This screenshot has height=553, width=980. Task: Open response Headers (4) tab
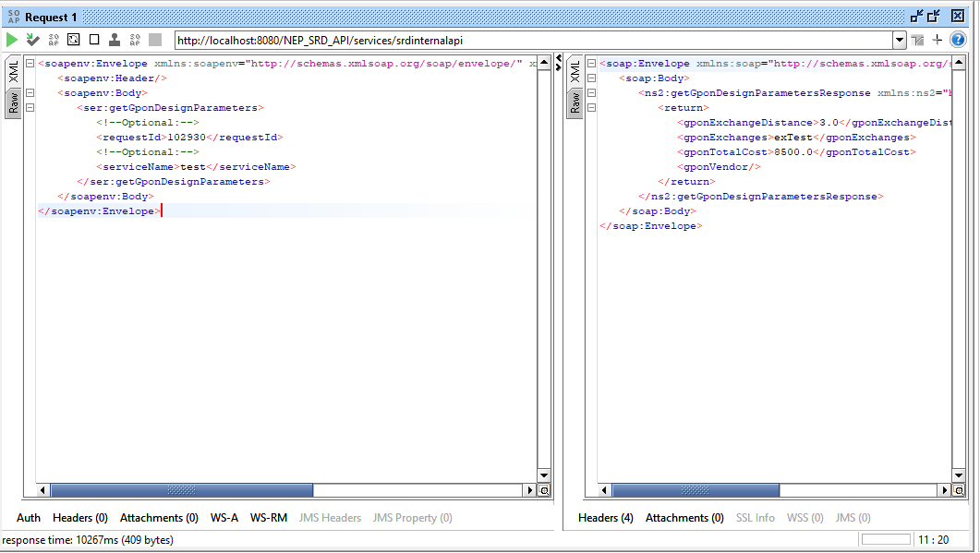pyautogui.click(x=605, y=518)
